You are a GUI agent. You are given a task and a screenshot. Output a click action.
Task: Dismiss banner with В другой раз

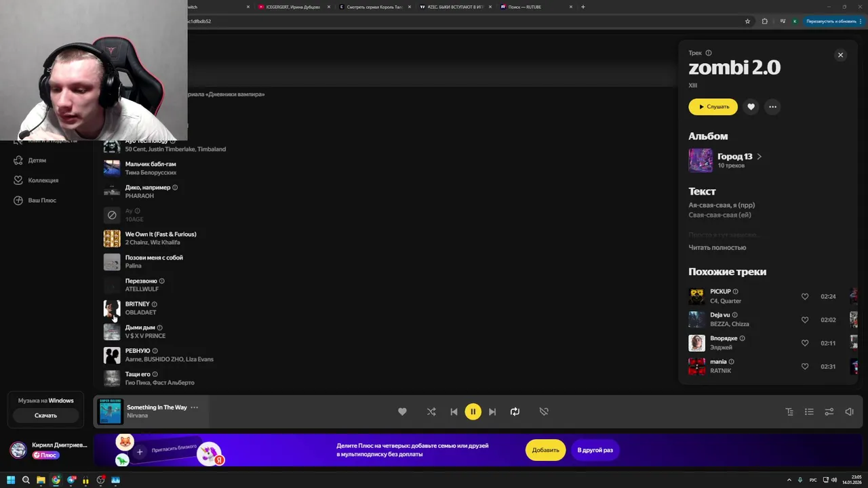pos(595,450)
